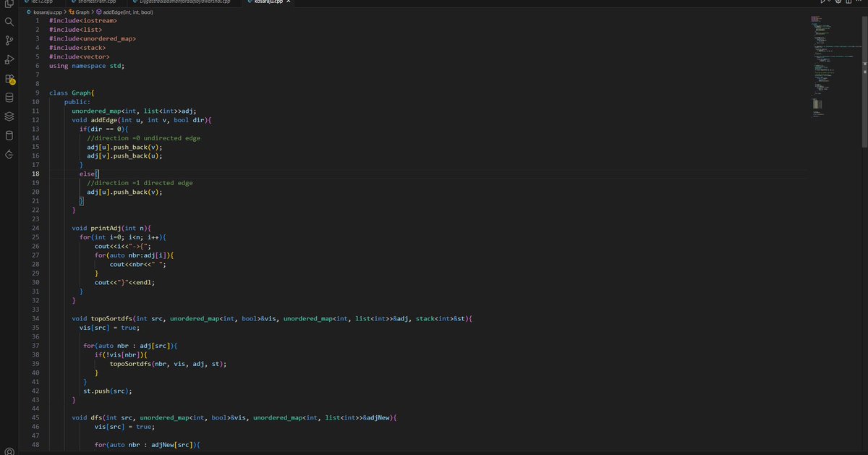Viewport: 868px width, 455px height.
Task: Click the 'cout<<i<<"->{";' line
Action: pyautogui.click(x=124, y=246)
